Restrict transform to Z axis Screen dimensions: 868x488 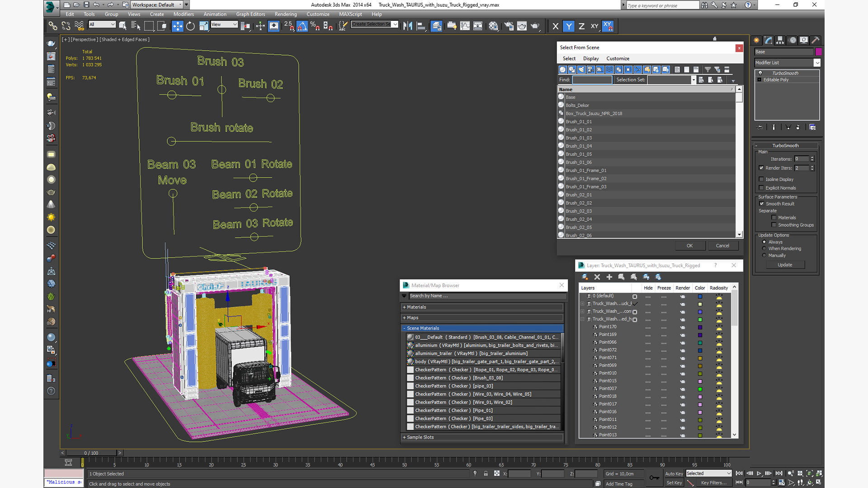point(581,26)
